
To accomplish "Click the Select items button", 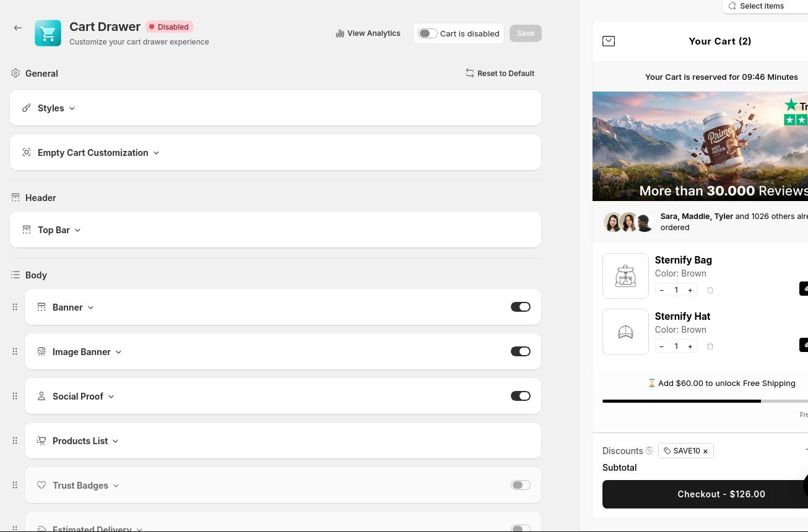I will 765,6.
